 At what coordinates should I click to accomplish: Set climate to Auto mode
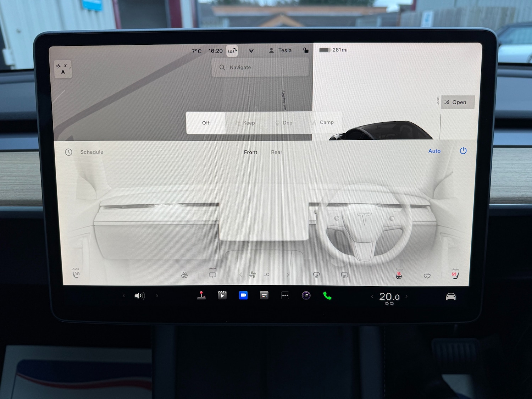point(434,151)
